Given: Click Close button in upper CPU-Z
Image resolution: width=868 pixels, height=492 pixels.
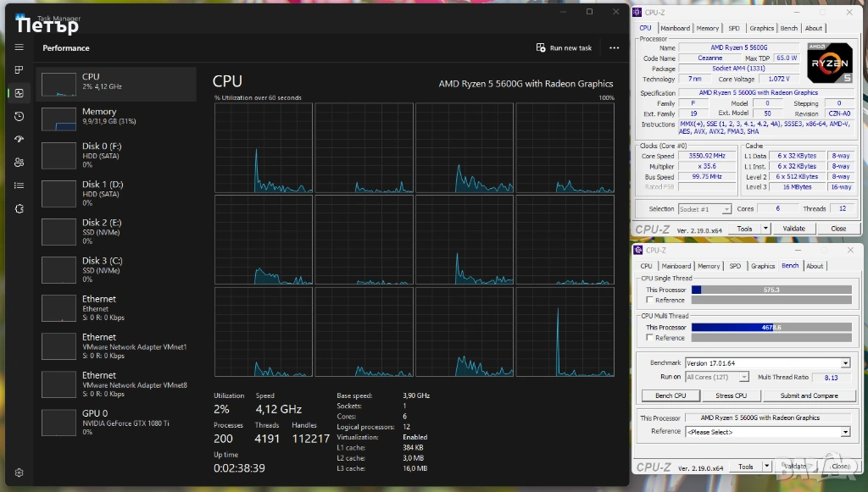Looking at the screenshot, I should [x=838, y=229].
